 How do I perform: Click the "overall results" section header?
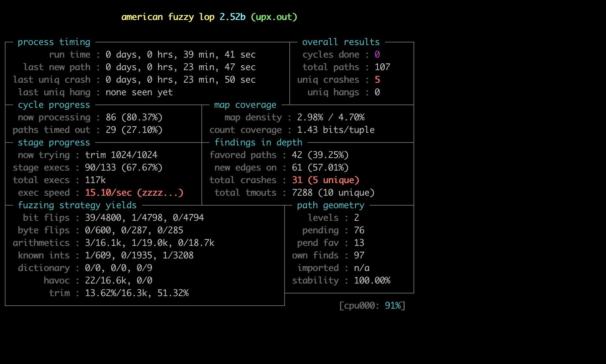[341, 42]
